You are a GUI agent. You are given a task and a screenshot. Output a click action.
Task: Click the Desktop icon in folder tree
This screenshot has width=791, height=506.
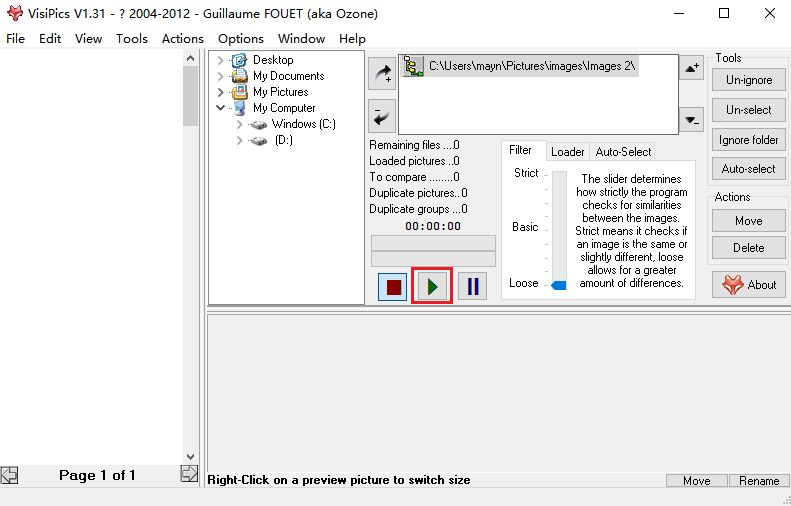pos(239,60)
